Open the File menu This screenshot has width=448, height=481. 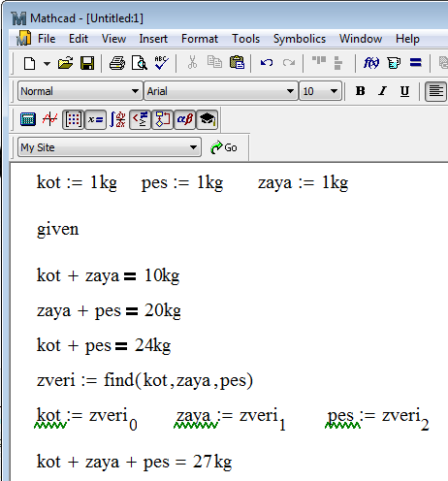point(47,39)
